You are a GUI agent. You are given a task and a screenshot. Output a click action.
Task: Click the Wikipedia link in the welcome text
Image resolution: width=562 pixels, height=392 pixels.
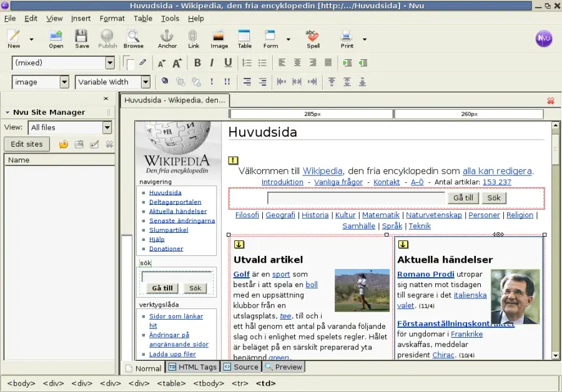tap(323, 171)
